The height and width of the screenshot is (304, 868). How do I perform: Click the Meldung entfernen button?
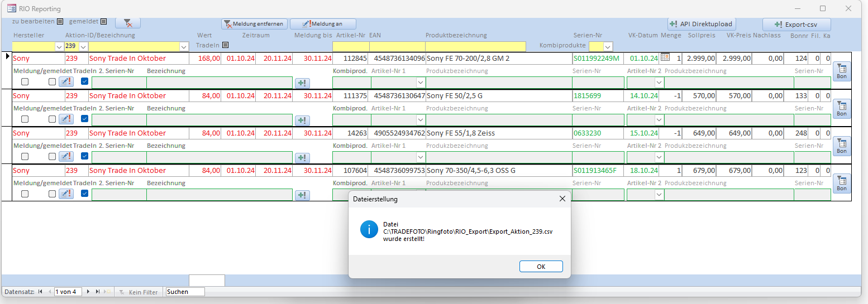pos(255,24)
